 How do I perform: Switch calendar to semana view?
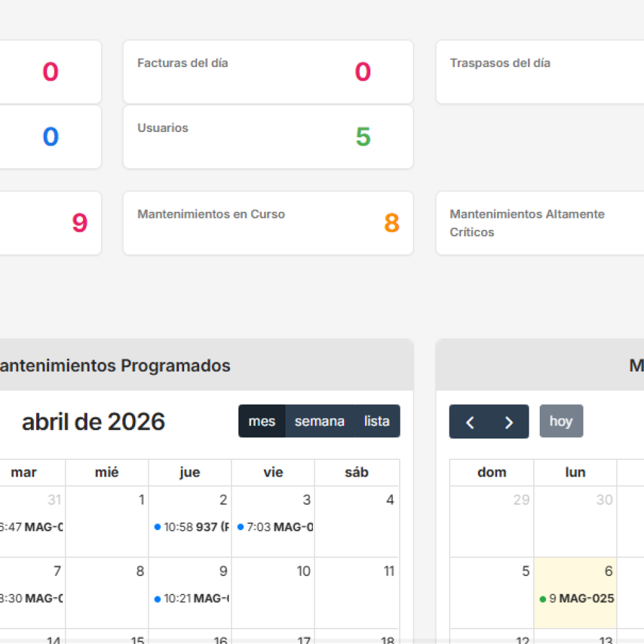coord(319,421)
